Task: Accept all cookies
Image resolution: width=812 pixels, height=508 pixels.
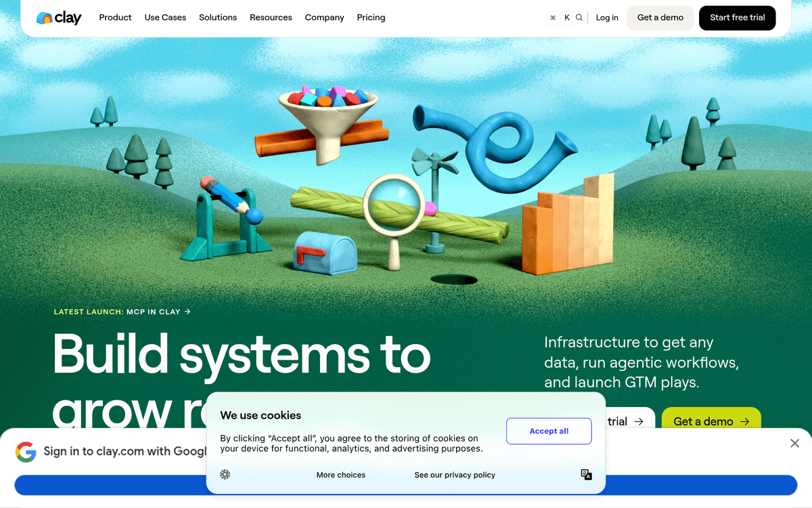Action: click(549, 431)
